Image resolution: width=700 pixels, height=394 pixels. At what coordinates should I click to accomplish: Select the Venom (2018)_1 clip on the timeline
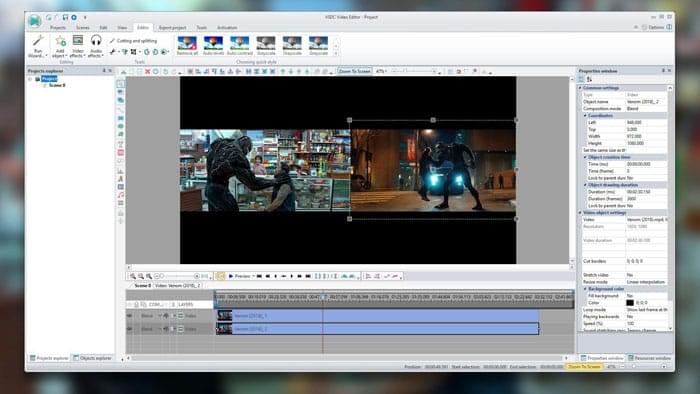pyautogui.click(x=377, y=316)
